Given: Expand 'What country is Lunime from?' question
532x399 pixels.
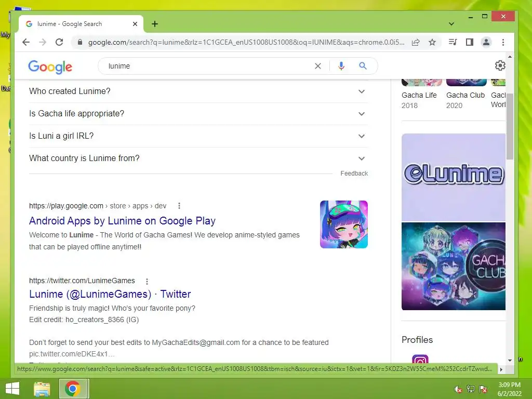Looking at the screenshot, I should coord(198,158).
